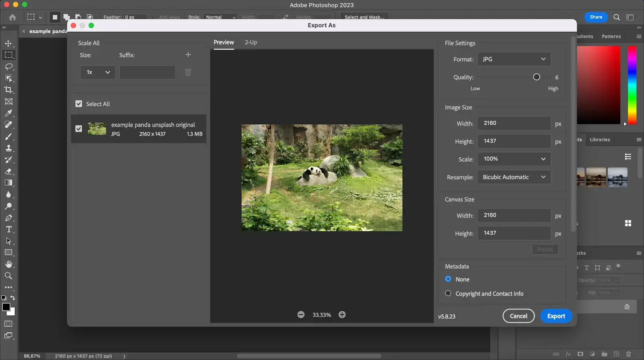Switch to the Preview tab

coord(224,42)
